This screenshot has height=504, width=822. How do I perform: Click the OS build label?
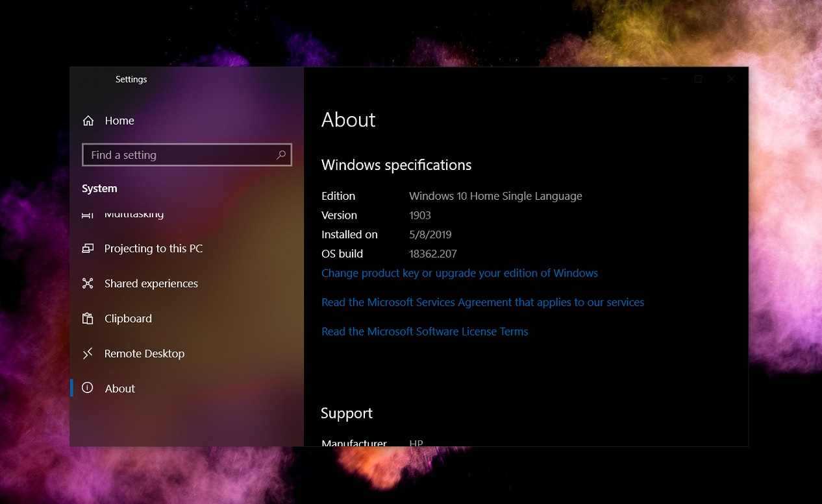point(342,254)
